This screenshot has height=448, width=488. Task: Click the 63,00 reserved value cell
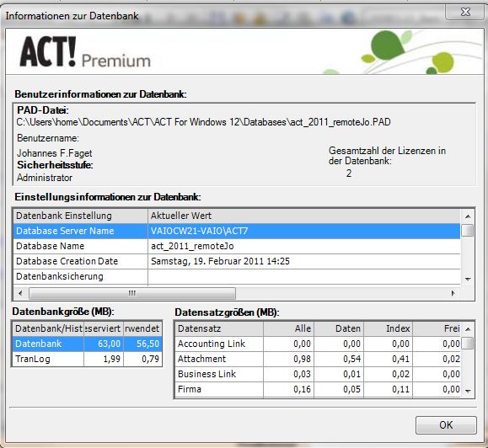click(104, 344)
